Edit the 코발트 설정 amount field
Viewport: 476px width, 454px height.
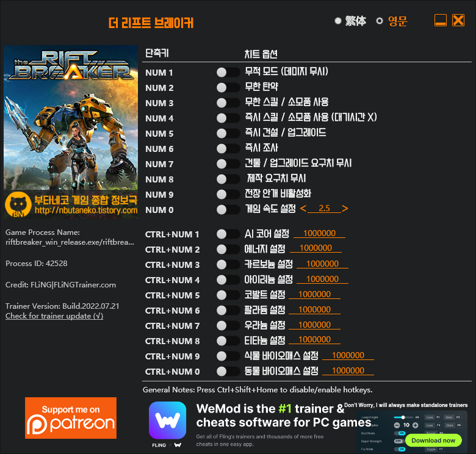314,294
